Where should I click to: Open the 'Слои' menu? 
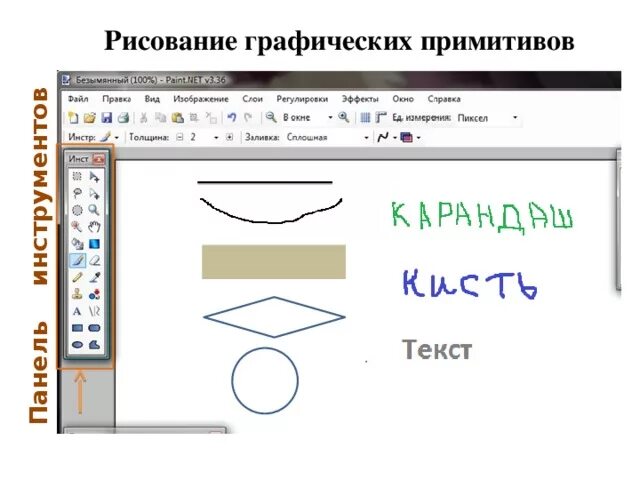252,99
